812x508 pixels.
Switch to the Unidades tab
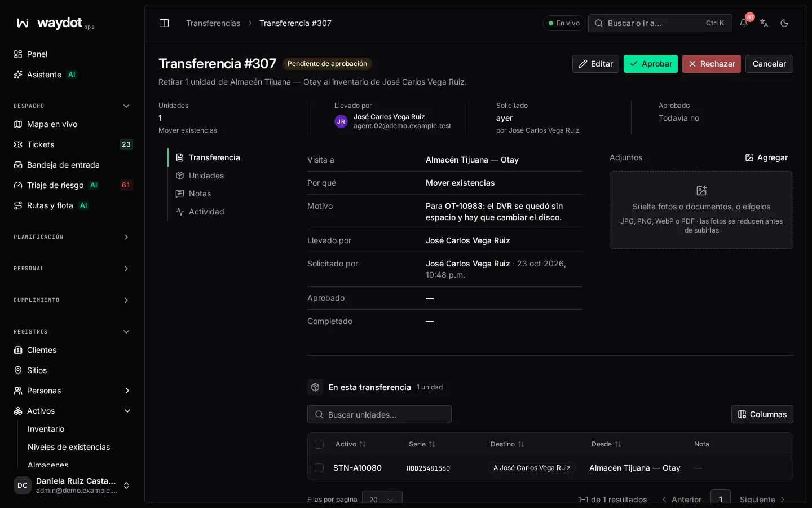click(x=200, y=176)
